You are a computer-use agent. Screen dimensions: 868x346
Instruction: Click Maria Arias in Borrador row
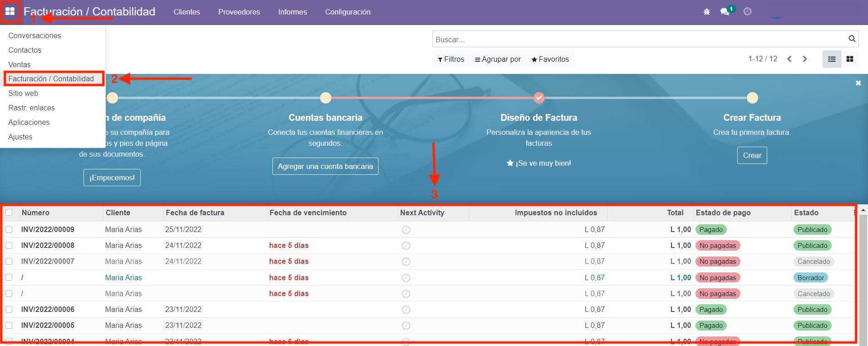click(x=123, y=277)
